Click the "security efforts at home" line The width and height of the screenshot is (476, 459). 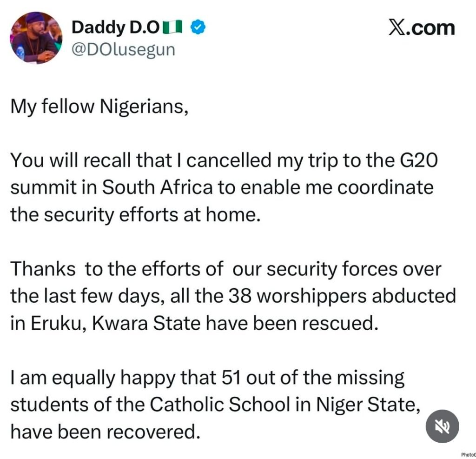(134, 215)
